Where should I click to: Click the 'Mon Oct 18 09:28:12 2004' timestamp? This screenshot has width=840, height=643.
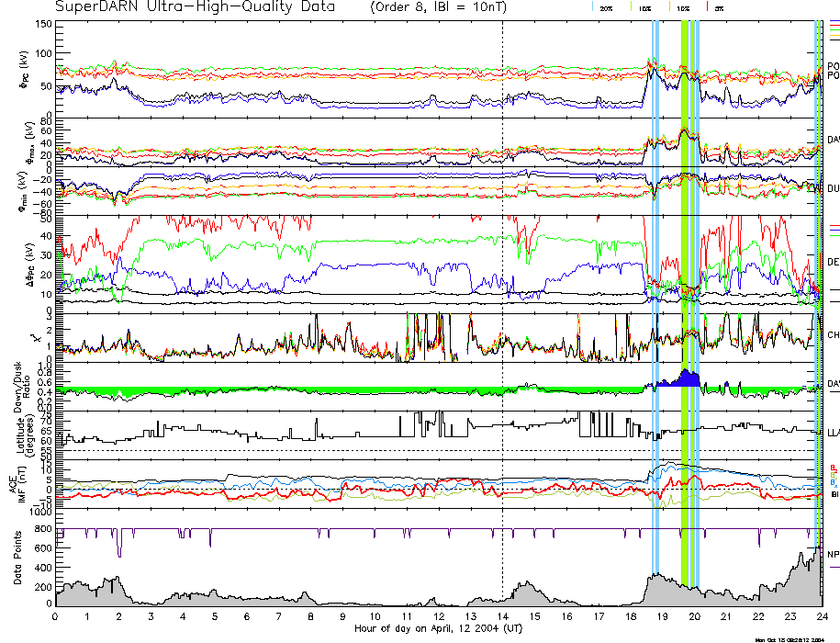click(x=790, y=639)
